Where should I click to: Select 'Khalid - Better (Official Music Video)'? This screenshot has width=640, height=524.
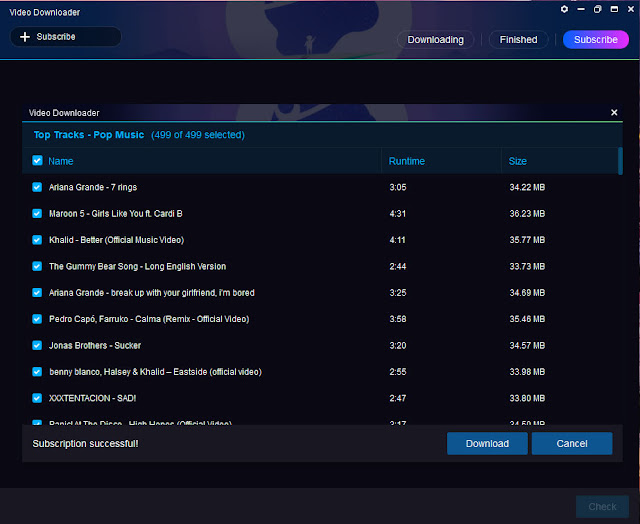(116, 240)
